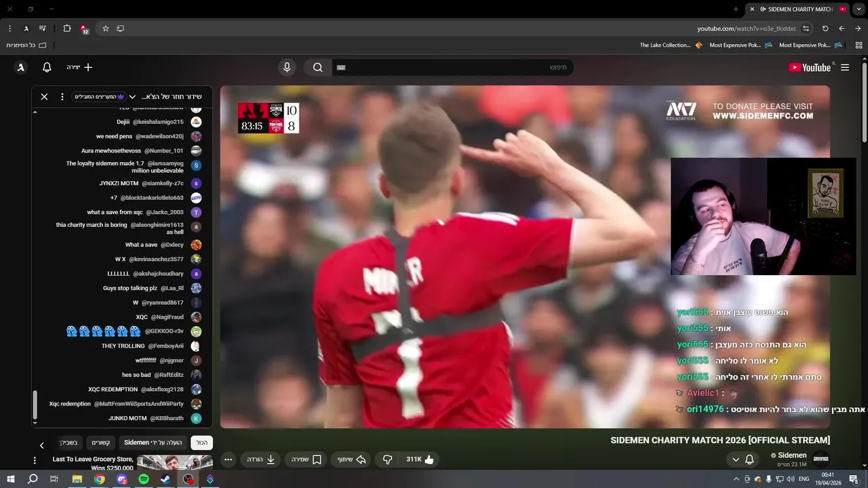Open the on-screen keyboard icon in search
Image resolution: width=868 pixels, height=488 pixels.
pos(341,67)
